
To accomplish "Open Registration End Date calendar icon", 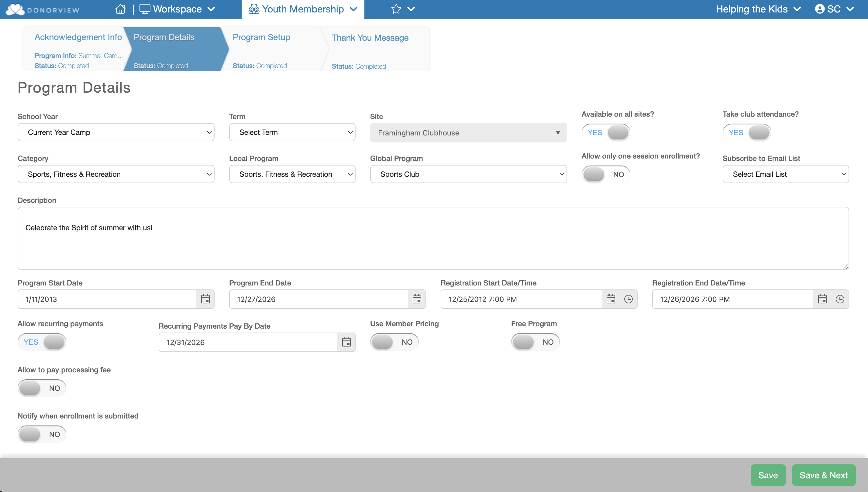I will 822,299.
